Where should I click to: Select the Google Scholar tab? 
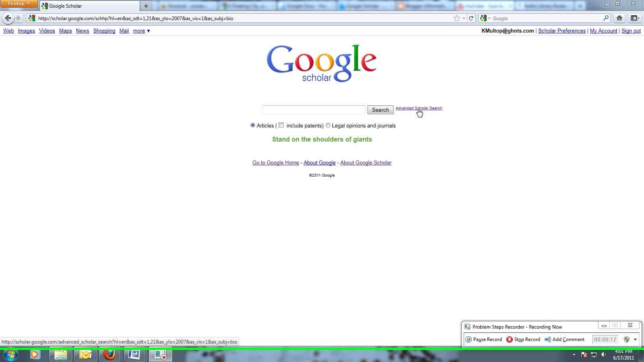89,6
